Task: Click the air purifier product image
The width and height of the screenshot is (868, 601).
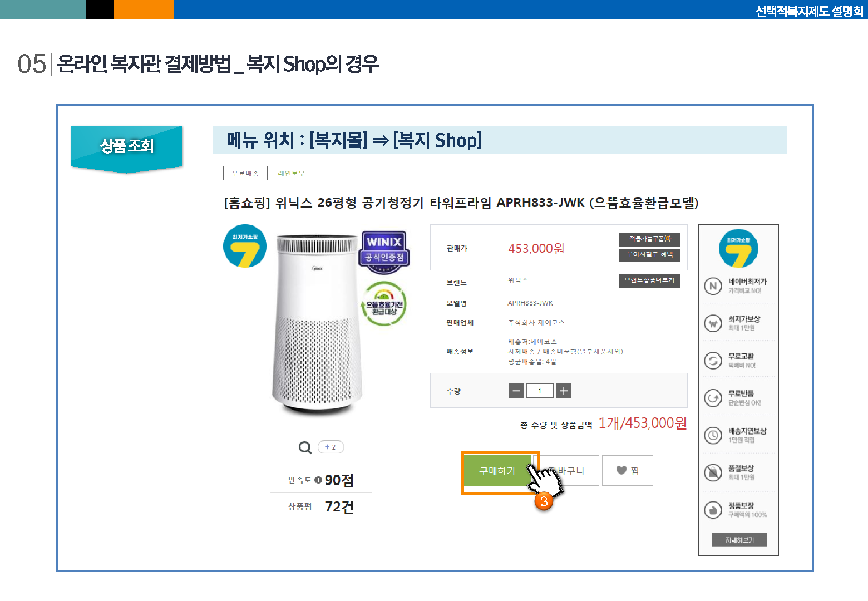Action: [x=317, y=324]
